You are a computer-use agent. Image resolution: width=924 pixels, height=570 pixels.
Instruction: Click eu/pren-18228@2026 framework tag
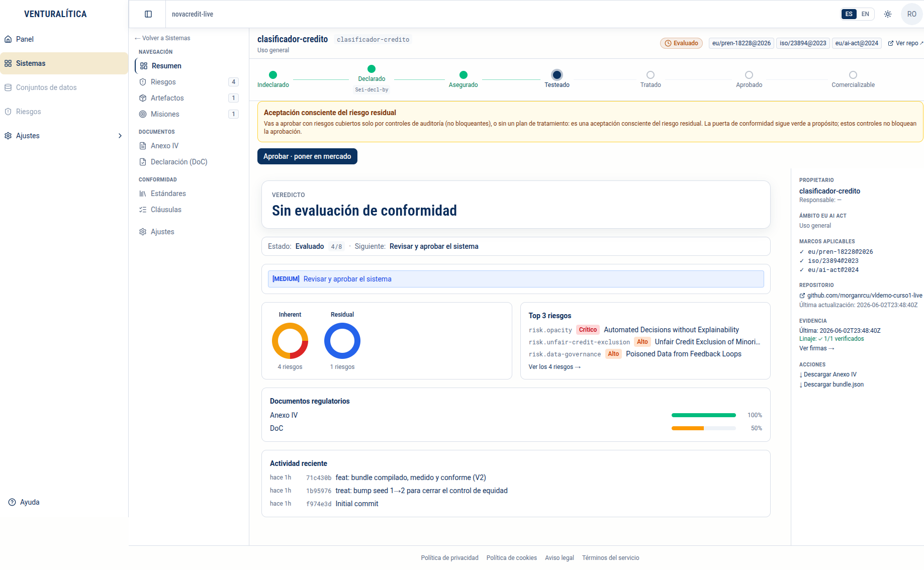[x=741, y=43]
